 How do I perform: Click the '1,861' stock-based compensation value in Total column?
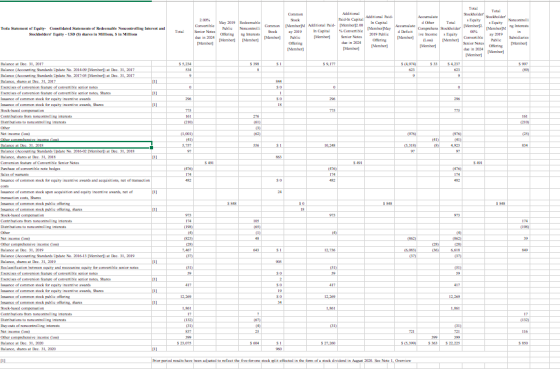point(188,308)
